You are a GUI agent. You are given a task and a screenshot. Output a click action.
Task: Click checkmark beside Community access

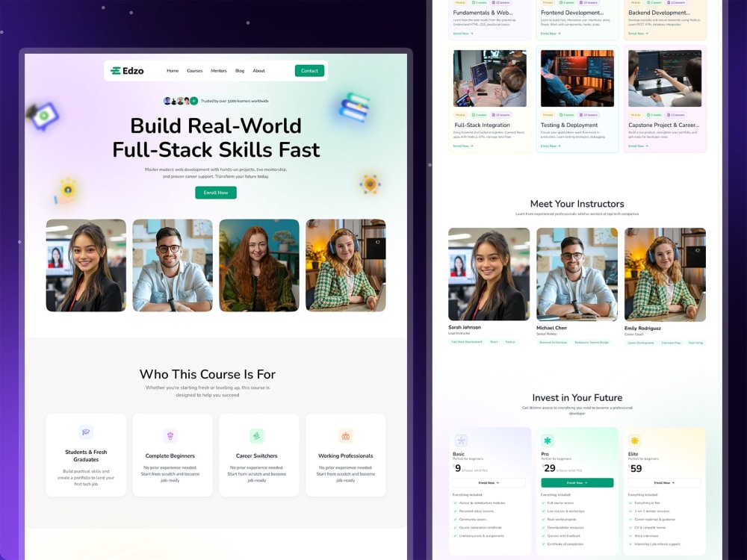click(455, 519)
